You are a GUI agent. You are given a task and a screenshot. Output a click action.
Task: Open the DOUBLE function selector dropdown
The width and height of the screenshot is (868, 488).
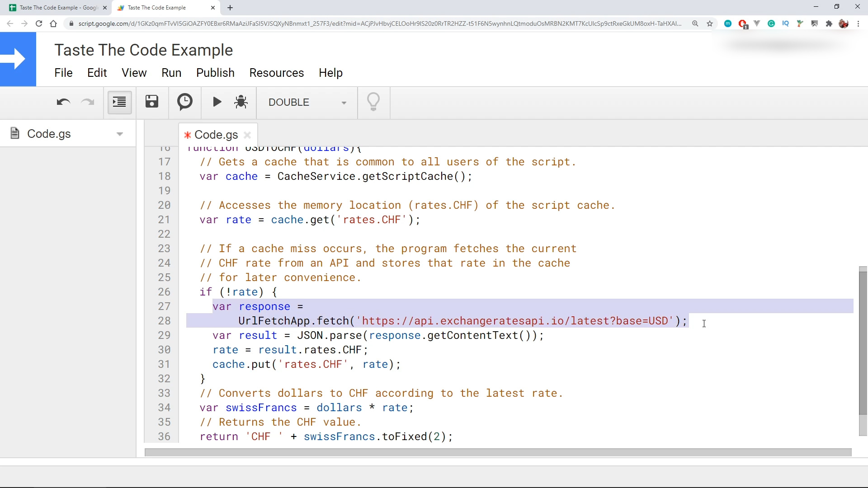pyautogui.click(x=307, y=103)
